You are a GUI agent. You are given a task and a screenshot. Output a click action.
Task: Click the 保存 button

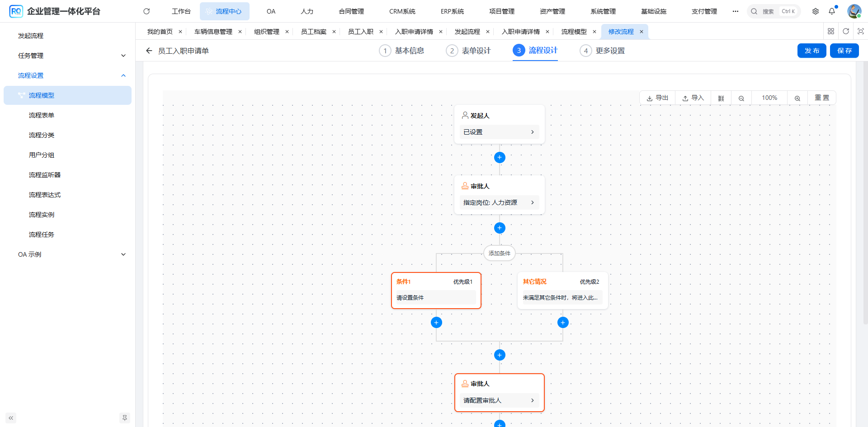(x=844, y=51)
